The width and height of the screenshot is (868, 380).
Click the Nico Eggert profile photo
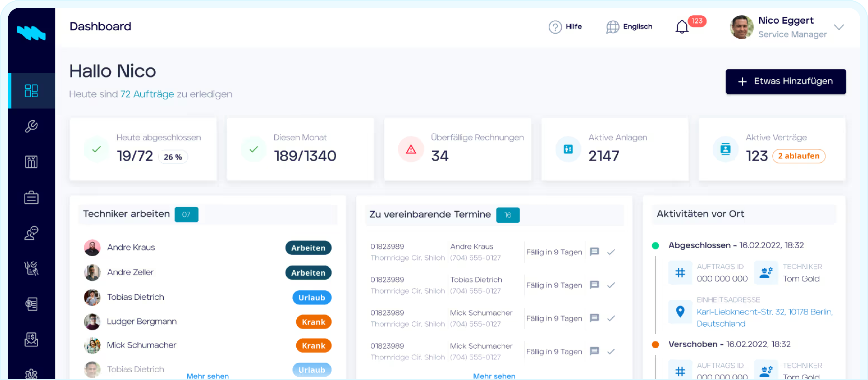[741, 27]
